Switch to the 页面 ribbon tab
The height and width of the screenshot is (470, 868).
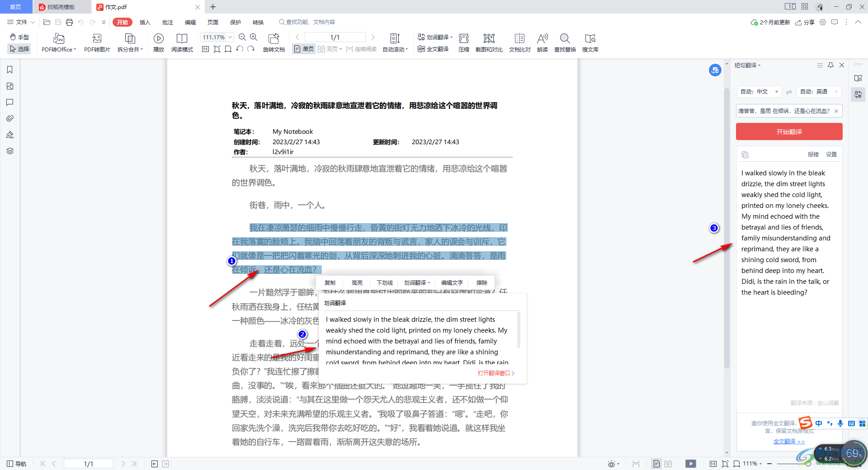click(x=213, y=22)
